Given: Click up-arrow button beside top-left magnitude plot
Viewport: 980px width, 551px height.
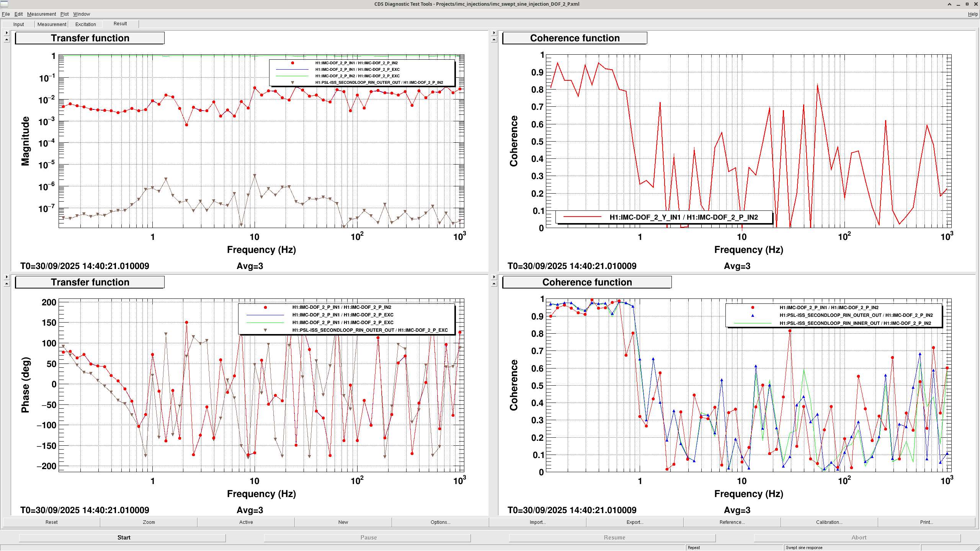Looking at the screenshot, I should [x=7, y=40].
